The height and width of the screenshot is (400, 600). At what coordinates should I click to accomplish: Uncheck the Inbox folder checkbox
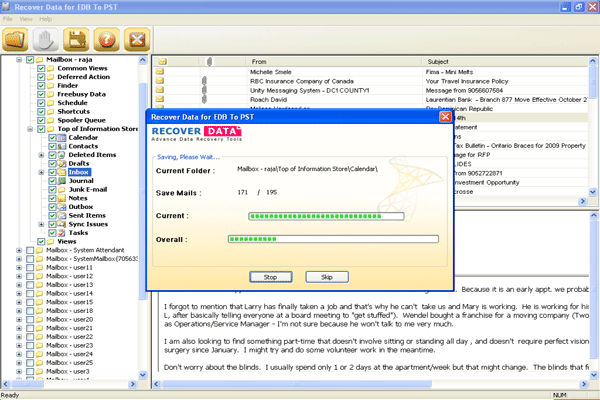[52, 172]
